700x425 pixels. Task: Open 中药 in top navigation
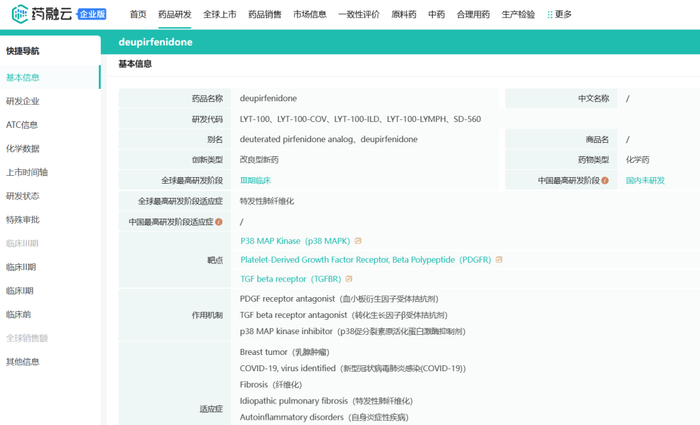coord(437,15)
